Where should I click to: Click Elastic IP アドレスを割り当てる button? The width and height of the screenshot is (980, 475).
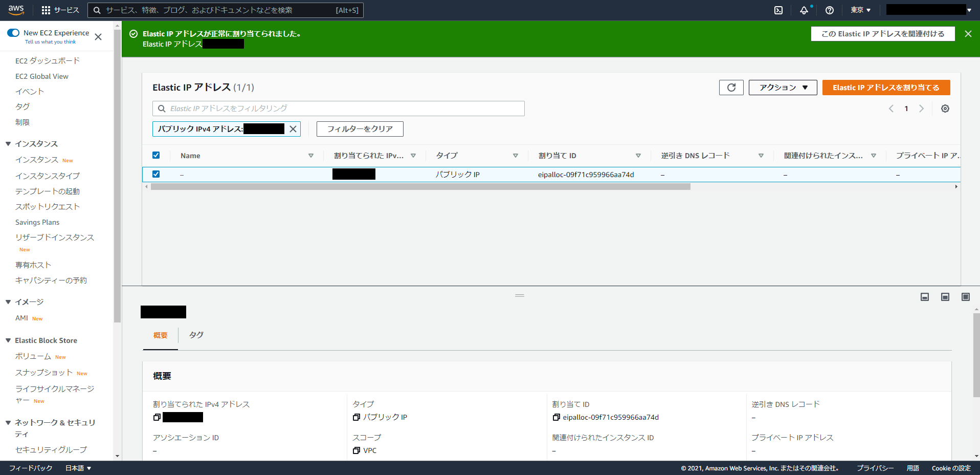point(886,88)
